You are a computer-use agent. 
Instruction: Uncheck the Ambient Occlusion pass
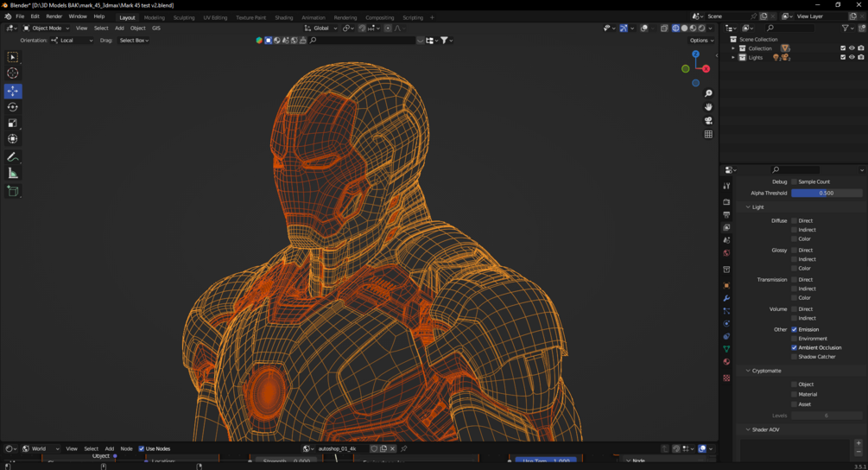point(794,347)
